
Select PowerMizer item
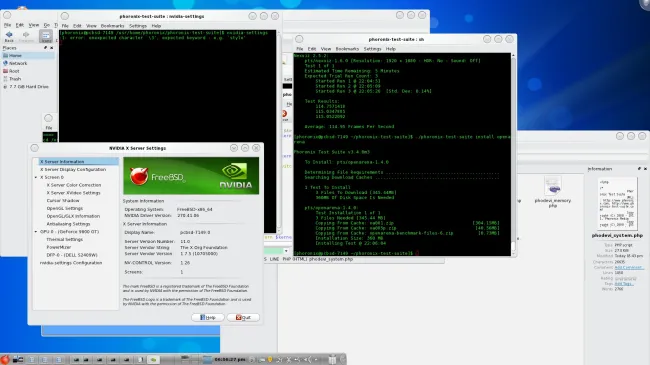tap(59, 247)
